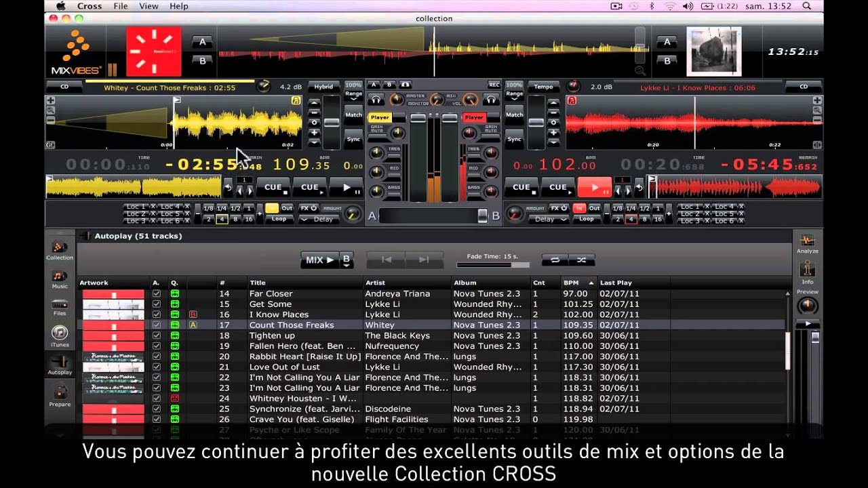868x488 pixels.
Task: Click the Analyze icon
Action: click(807, 244)
